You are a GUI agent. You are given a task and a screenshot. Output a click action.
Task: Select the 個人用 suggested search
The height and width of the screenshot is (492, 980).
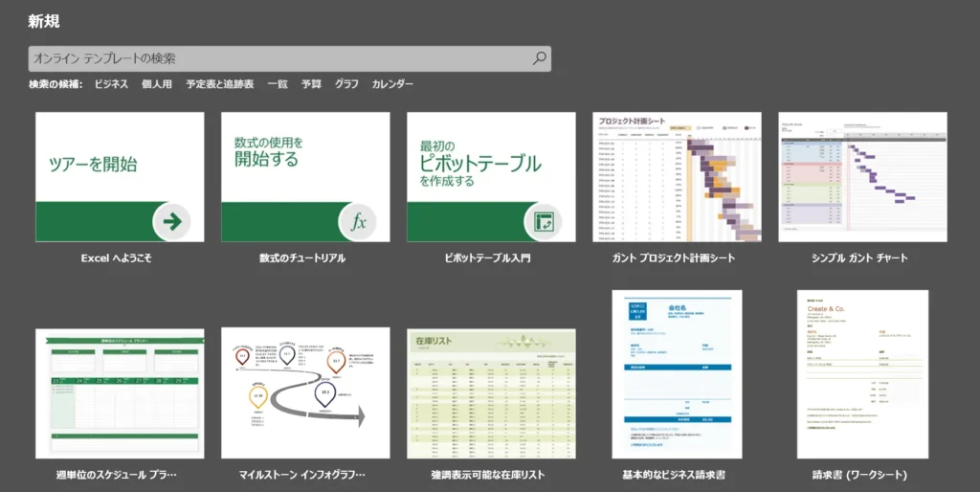click(157, 84)
